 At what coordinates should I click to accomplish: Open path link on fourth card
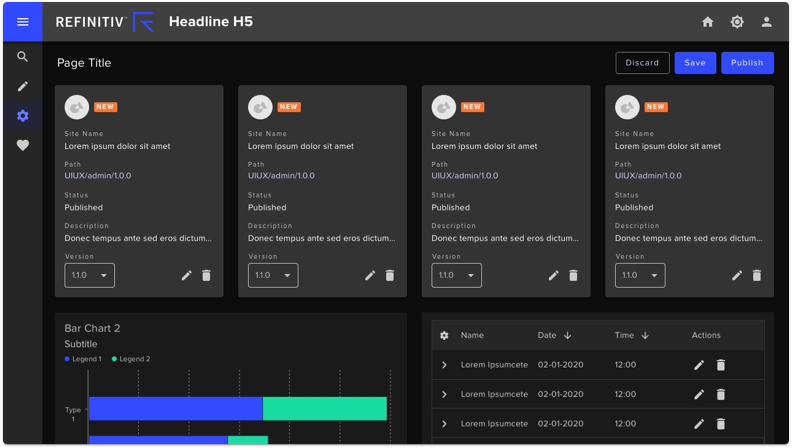(x=648, y=176)
